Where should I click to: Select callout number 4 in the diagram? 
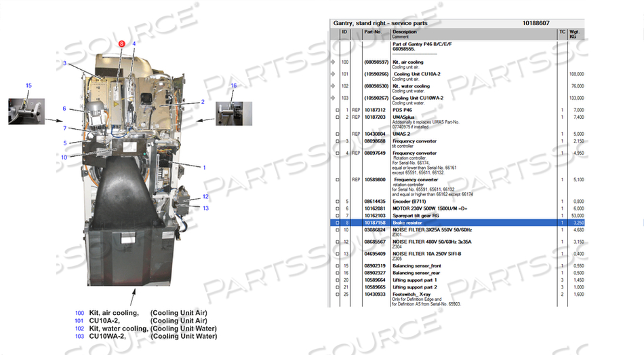click(x=134, y=43)
